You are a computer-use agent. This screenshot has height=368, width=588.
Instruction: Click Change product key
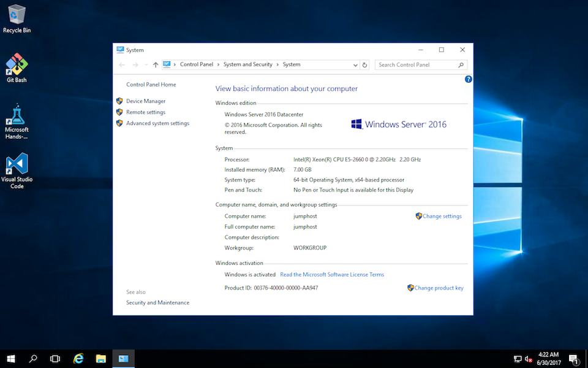point(439,288)
